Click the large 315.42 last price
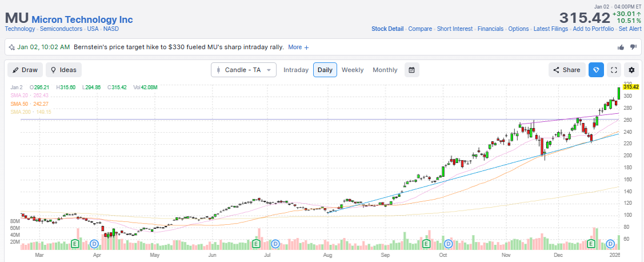644x262 pixels. (585, 18)
